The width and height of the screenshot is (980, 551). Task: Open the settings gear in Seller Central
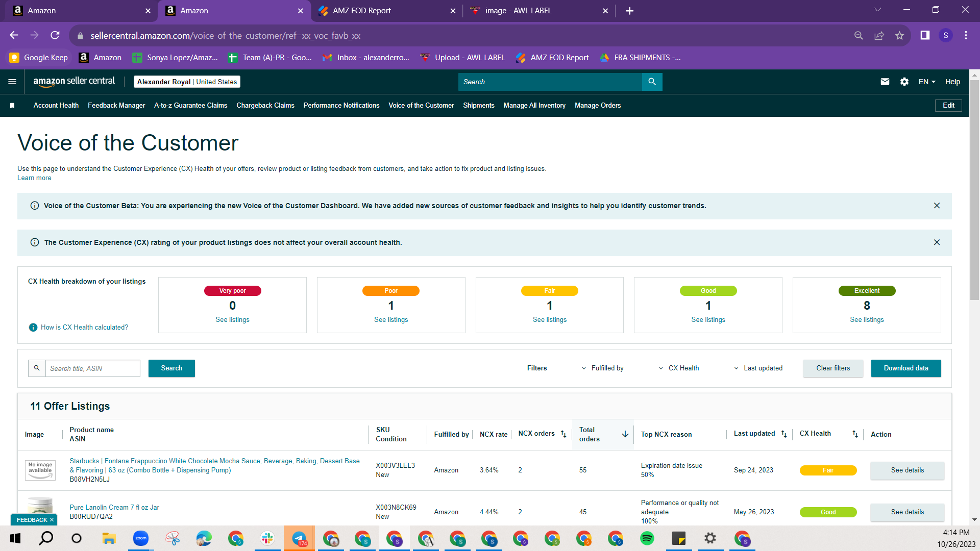coord(904,82)
